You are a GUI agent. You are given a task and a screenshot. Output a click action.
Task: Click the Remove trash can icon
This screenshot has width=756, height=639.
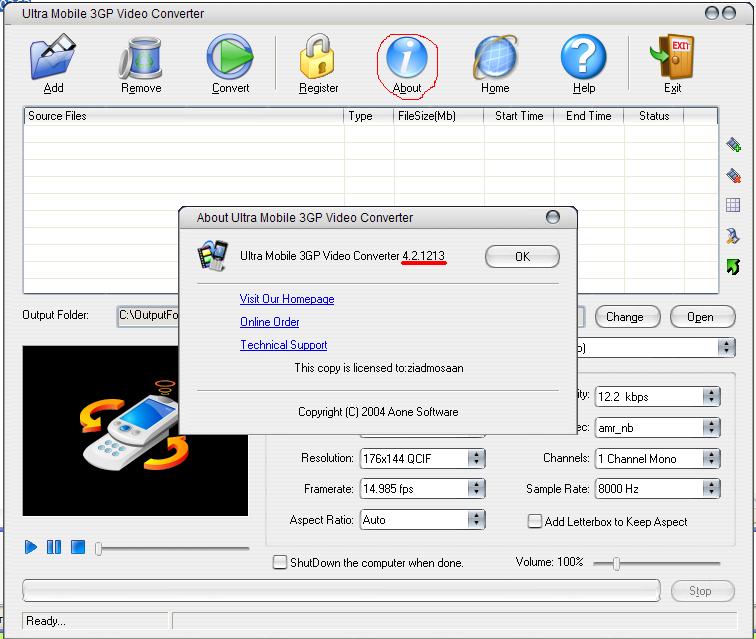[x=141, y=58]
